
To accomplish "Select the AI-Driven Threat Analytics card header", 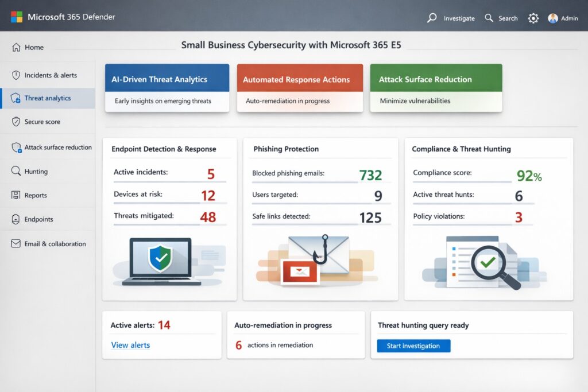I will pyautogui.click(x=167, y=79).
